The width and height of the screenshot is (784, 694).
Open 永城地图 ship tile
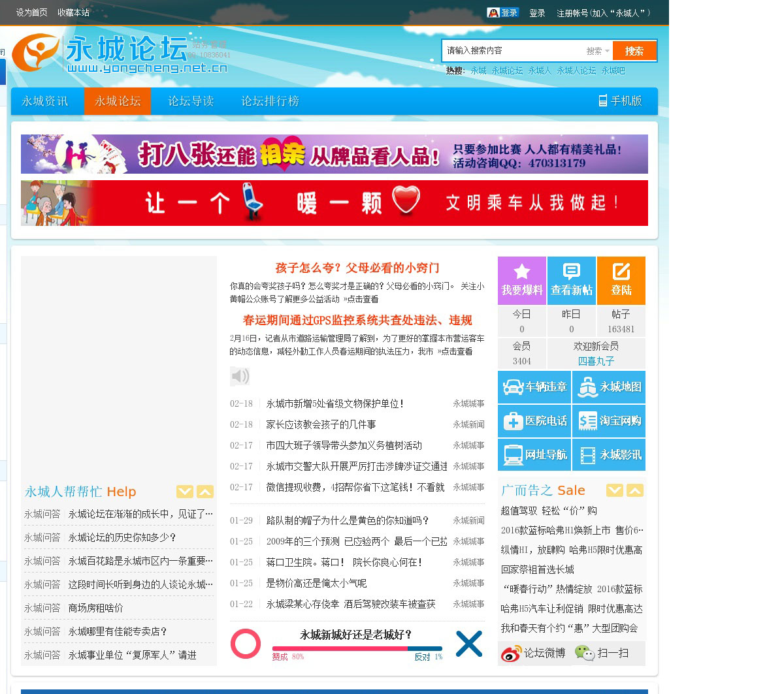click(609, 387)
